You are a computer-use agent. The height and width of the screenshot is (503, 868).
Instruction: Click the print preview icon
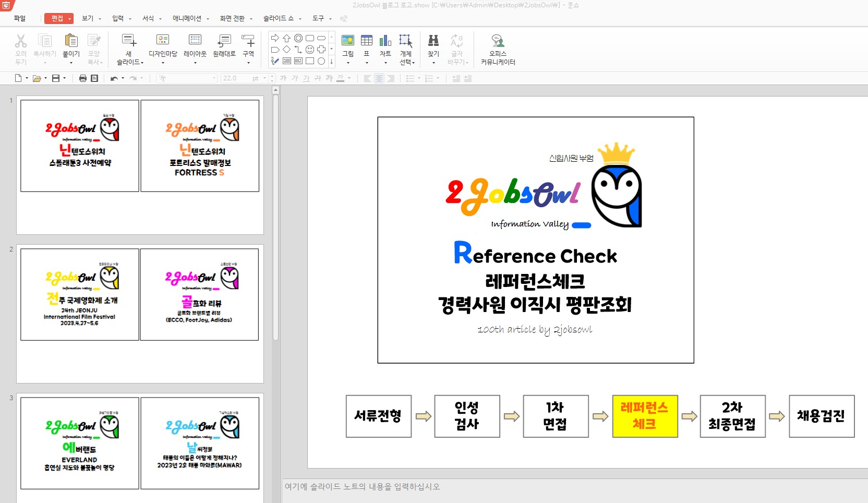(x=94, y=78)
